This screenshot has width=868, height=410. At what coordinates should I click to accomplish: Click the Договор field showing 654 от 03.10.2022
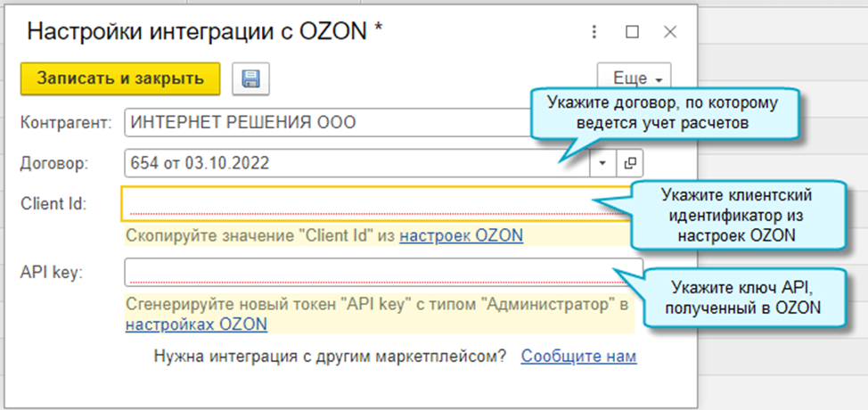[x=356, y=163]
